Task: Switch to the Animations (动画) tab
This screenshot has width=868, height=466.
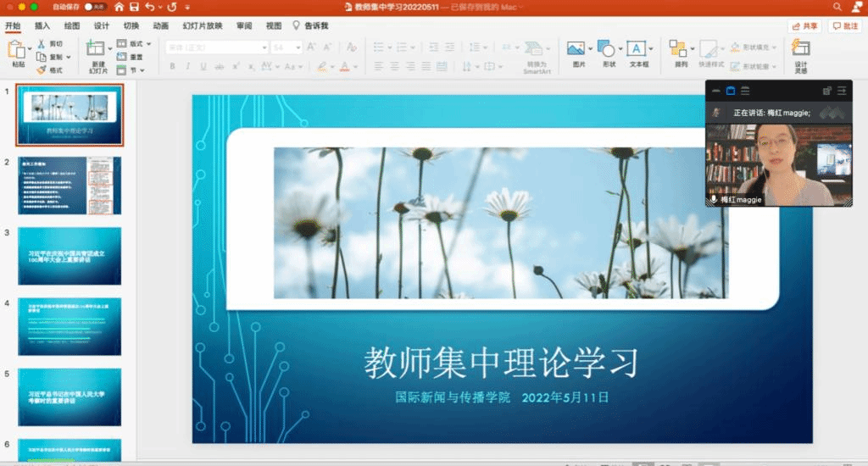Action: click(x=160, y=25)
